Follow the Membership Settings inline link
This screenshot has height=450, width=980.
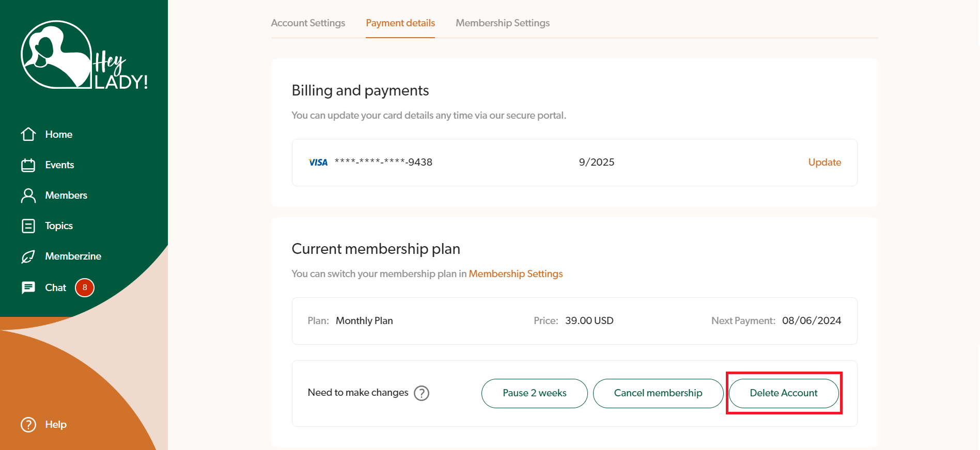point(516,274)
